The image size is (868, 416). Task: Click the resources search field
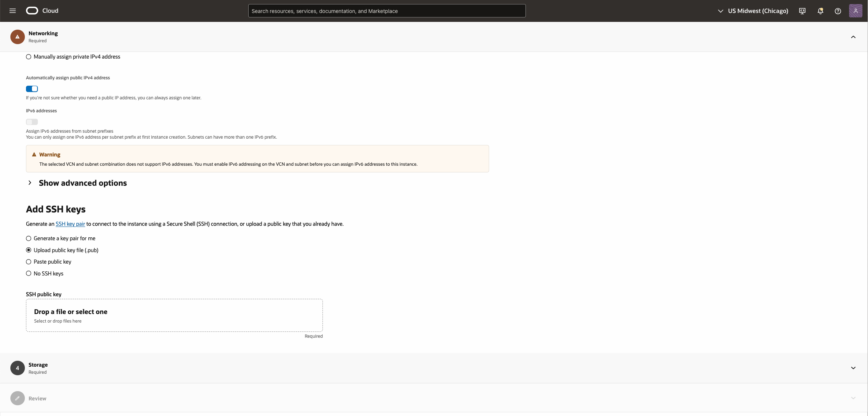pyautogui.click(x=386, y=11)
